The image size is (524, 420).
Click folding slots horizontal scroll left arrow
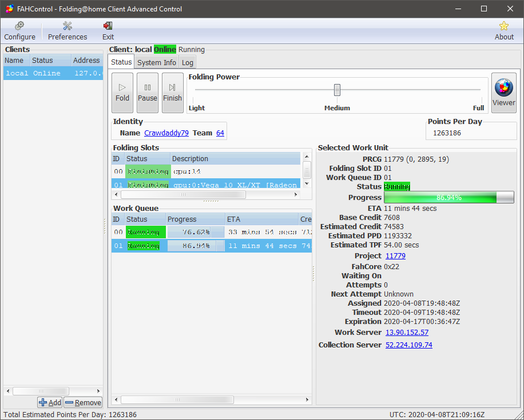pos(116,194)
